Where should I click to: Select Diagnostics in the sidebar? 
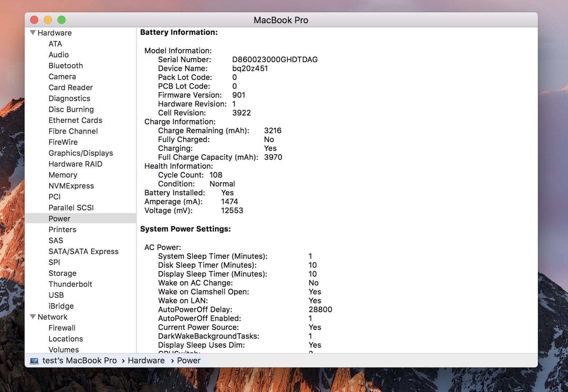(69, 98)
